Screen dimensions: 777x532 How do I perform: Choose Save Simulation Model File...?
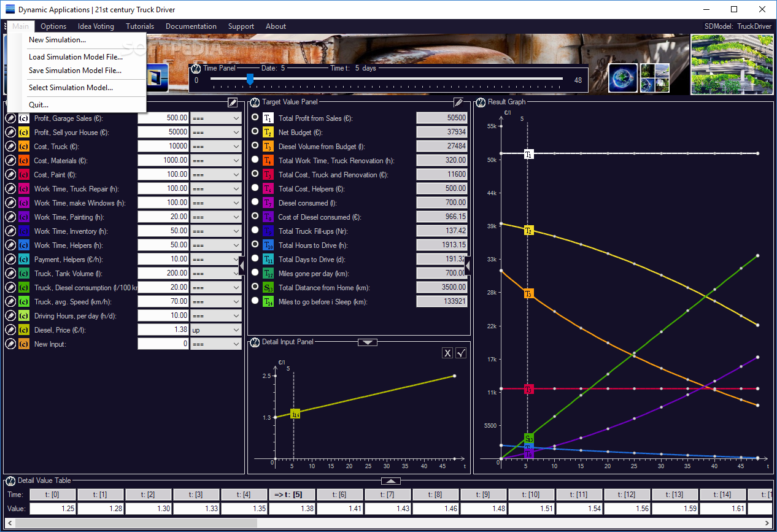tap(75, 71)
